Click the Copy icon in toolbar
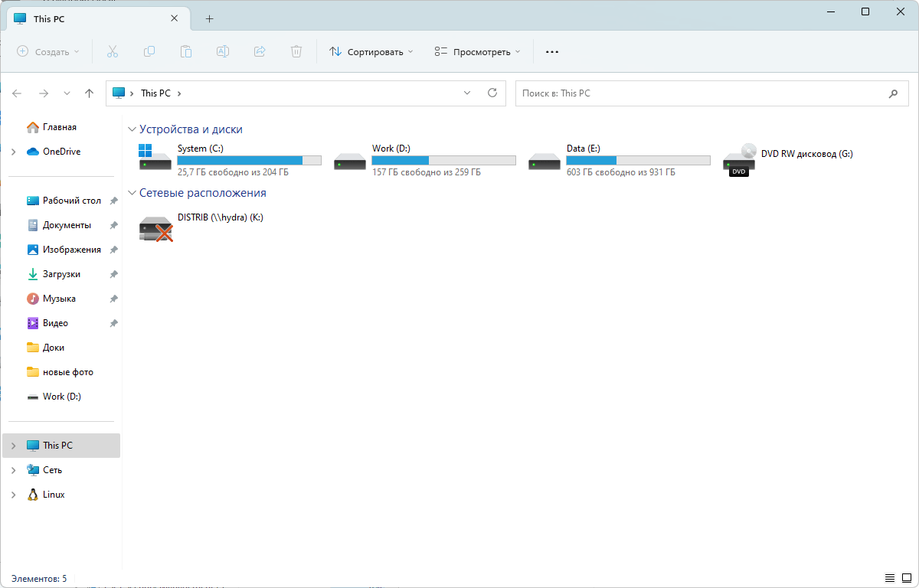 pyautogui.click(x=149, y=51)
